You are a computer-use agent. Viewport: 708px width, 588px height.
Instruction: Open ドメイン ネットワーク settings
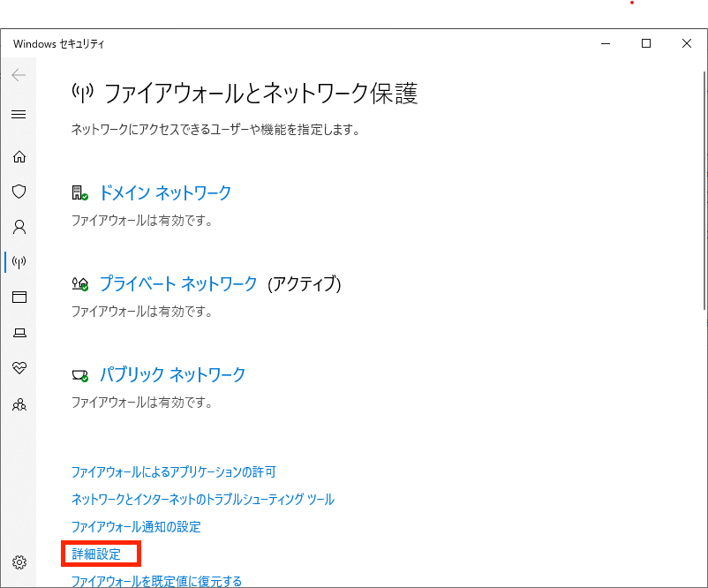pos(165,192)
